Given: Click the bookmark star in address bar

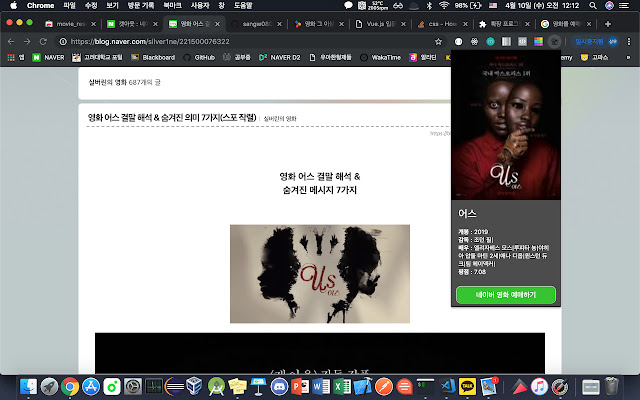Looking at the screenshot, I should pyautogui.click(x=438, y=41).
